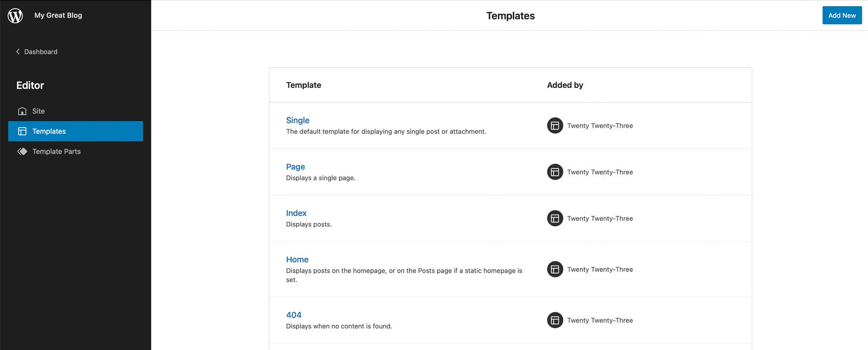
Task: Open the Page template
Action: pos(296,167)
